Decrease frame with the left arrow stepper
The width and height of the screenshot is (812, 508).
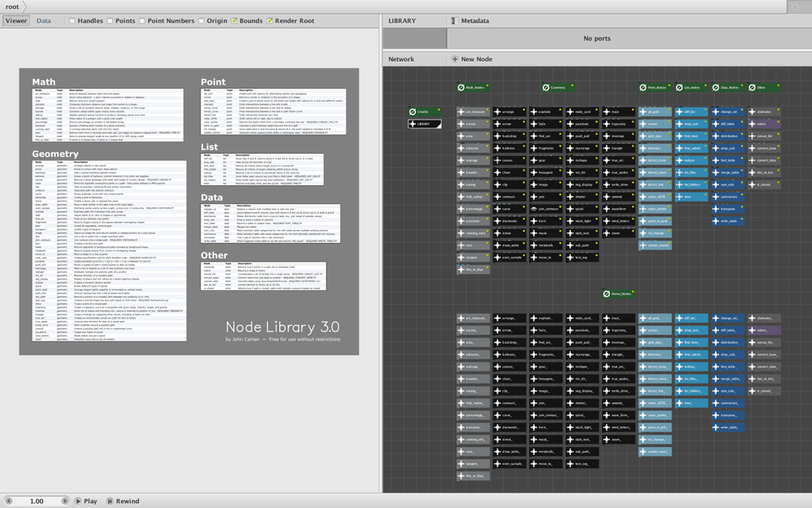pyautogui.click(x=8, y=501)
